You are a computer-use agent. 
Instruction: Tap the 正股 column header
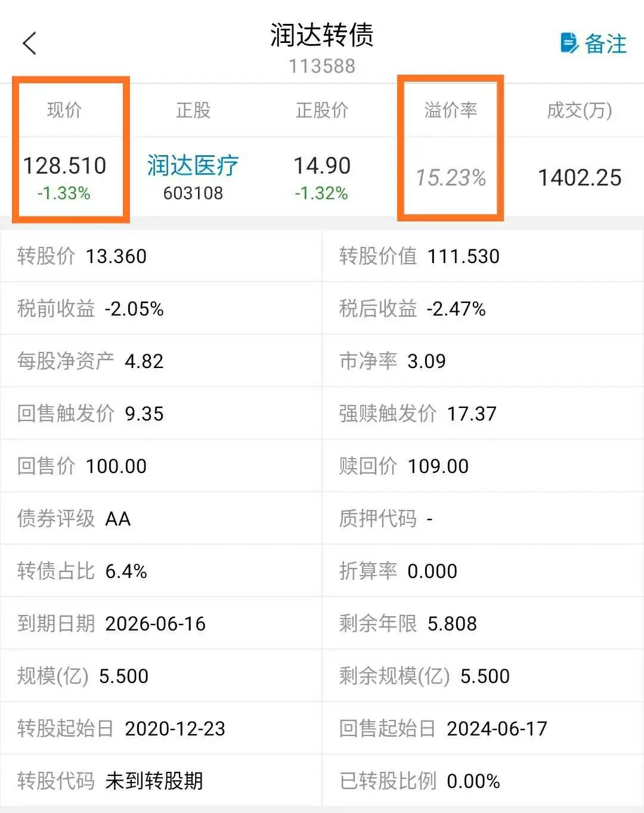point(193,110)
